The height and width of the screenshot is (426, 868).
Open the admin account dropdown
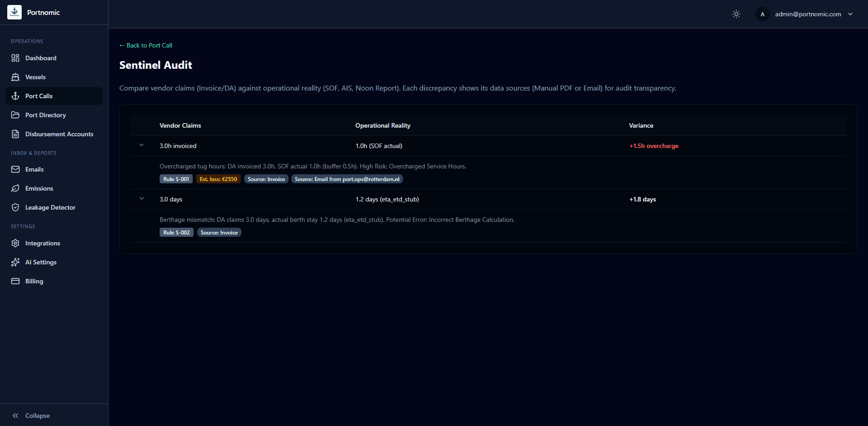[x=851, y=14]
